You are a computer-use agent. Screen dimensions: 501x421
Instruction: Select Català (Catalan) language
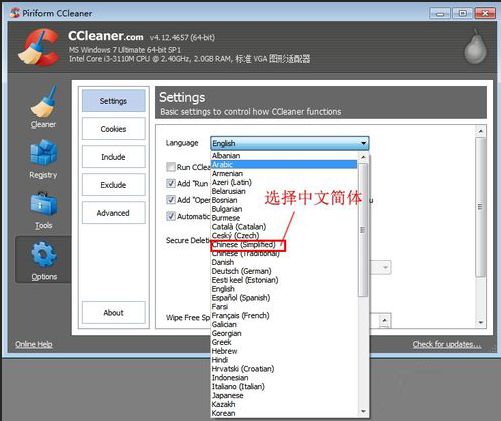(x=284, y=227)
